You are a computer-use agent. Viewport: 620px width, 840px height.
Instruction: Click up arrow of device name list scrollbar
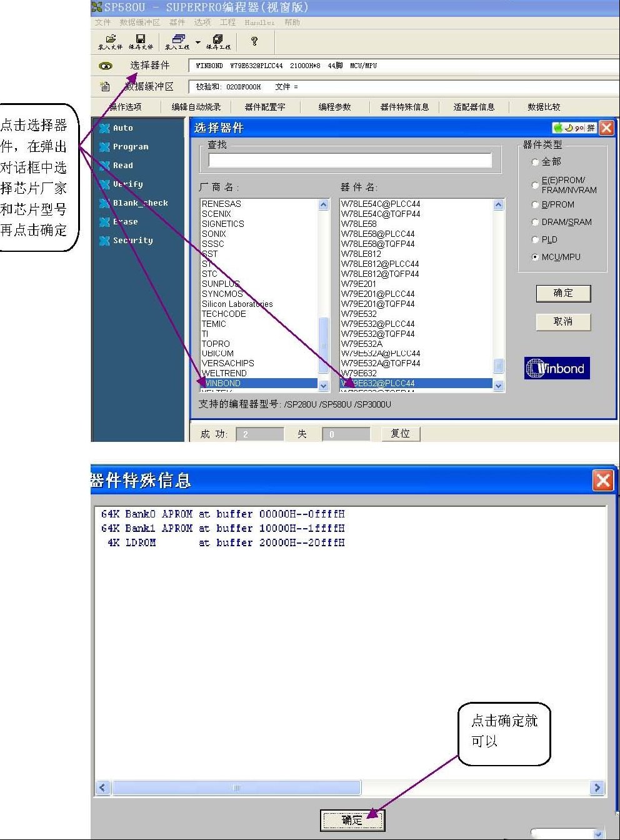click(x=498, y=204)
